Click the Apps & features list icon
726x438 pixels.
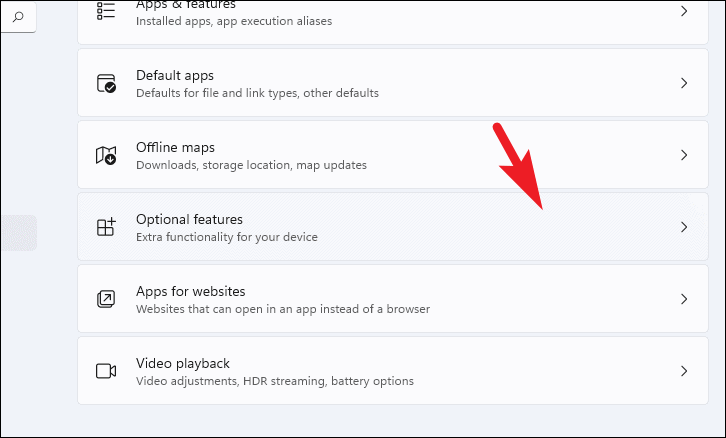106,10
